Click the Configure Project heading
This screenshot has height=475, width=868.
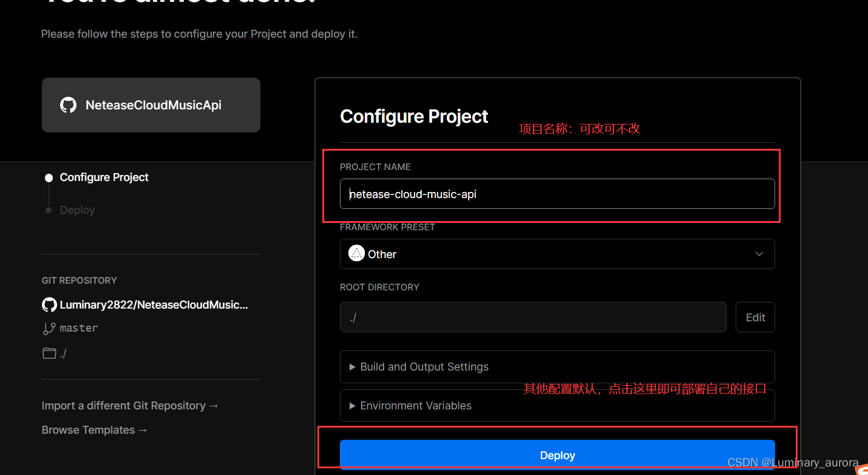(414, 117)
